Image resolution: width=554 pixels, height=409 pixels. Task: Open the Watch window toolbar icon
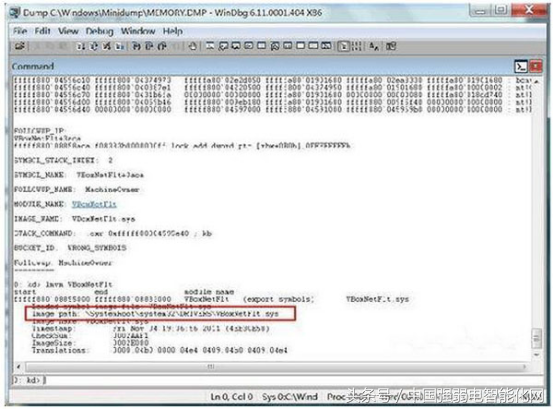point(223,46)
